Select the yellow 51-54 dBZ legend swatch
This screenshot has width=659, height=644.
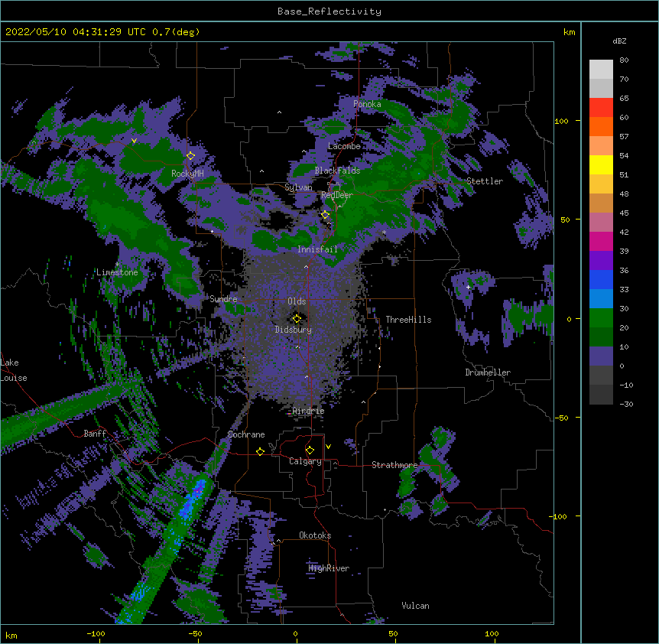point(601,164)
